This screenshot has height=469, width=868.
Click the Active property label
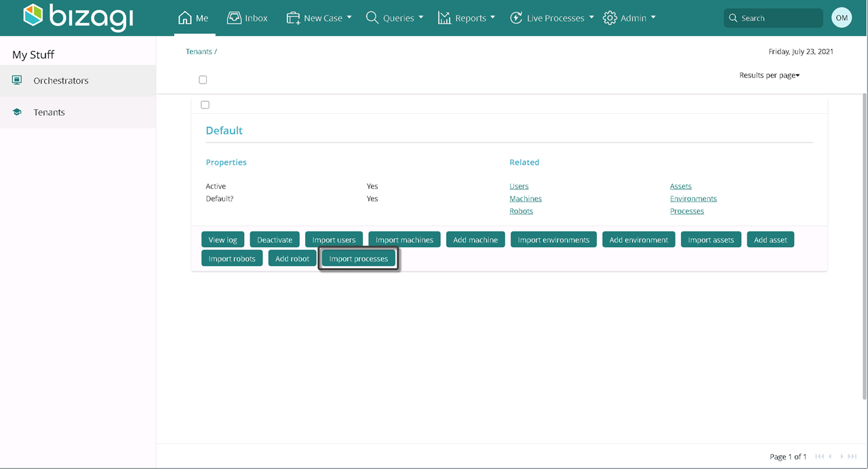point(216,186)
